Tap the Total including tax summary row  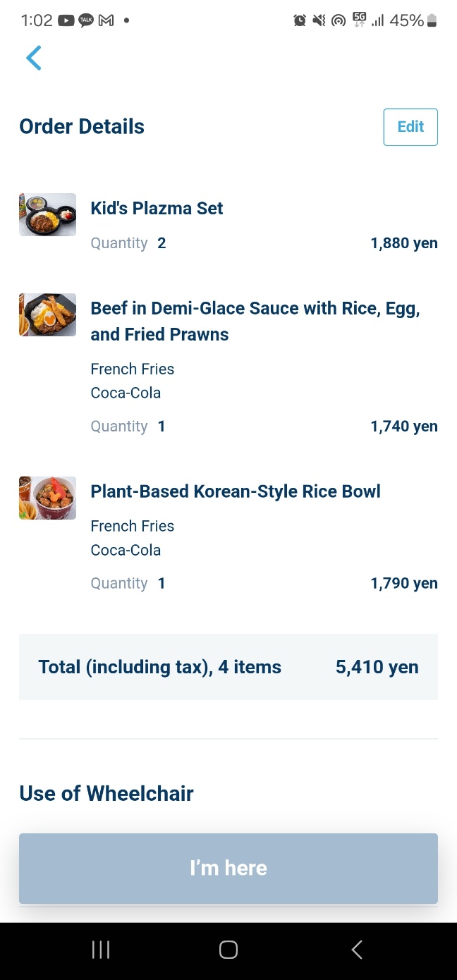[x=228, y=667]
